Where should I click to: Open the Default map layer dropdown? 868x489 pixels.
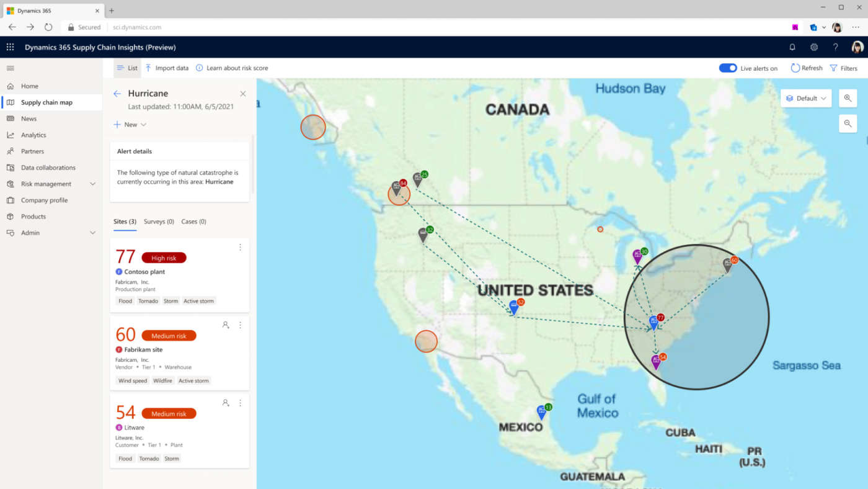point(805,98)
